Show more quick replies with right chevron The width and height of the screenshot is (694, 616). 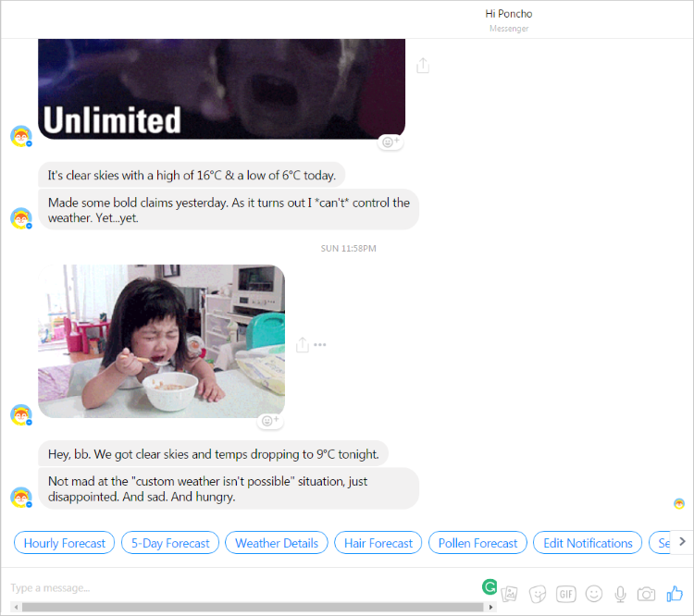coord(682,542)
